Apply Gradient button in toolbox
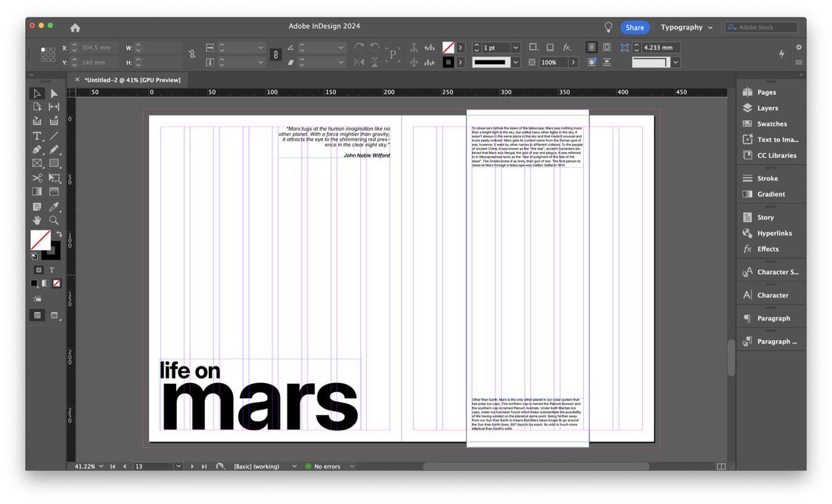 [45, 283]
